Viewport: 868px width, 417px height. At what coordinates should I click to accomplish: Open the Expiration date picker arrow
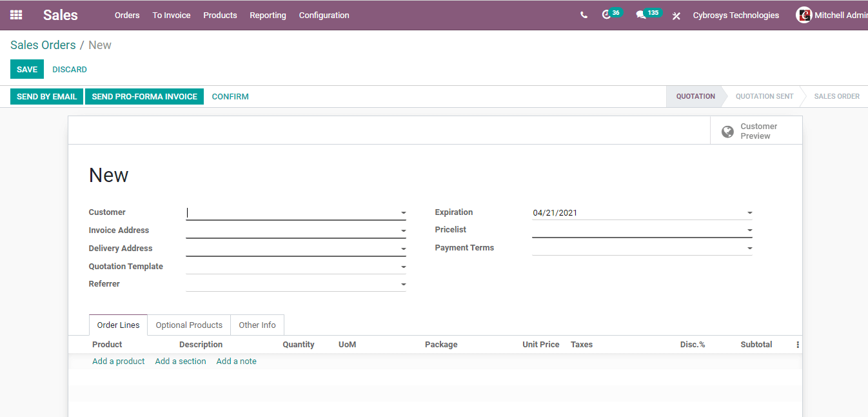749,213
